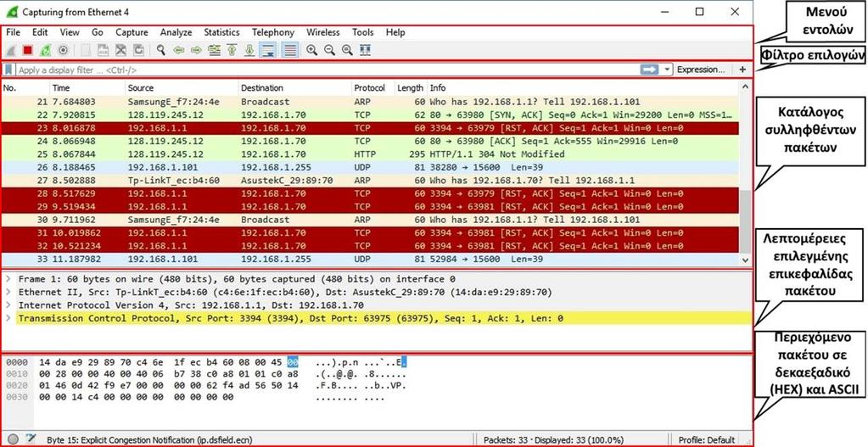
Task: Click Profile: Default in status bar
Action: [x=707, y=440]
